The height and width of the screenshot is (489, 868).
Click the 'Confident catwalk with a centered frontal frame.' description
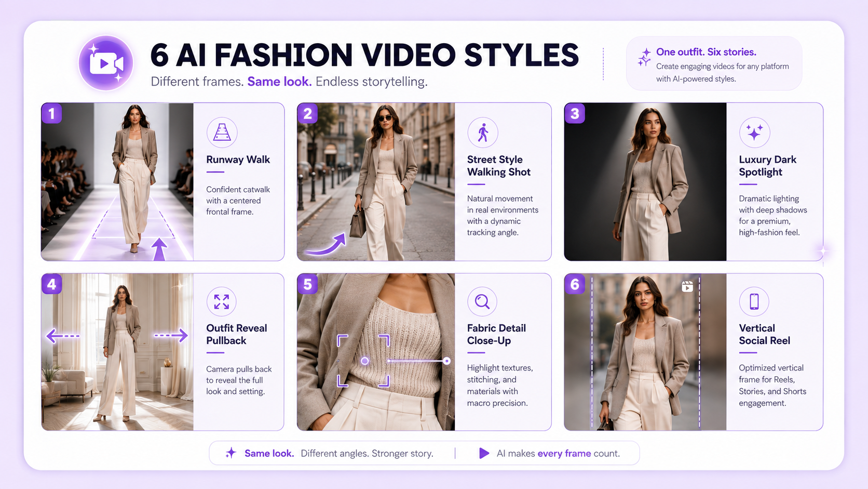click(238, 201)
